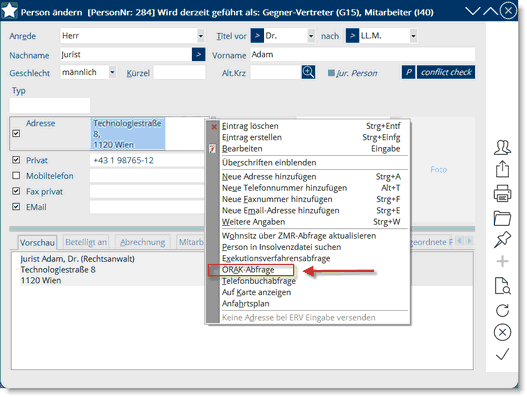The height and width of the screenshot is (397, 527).
Task: Click the arrow button before Titel vor Dr.
Action: click(x=257, y=36)
